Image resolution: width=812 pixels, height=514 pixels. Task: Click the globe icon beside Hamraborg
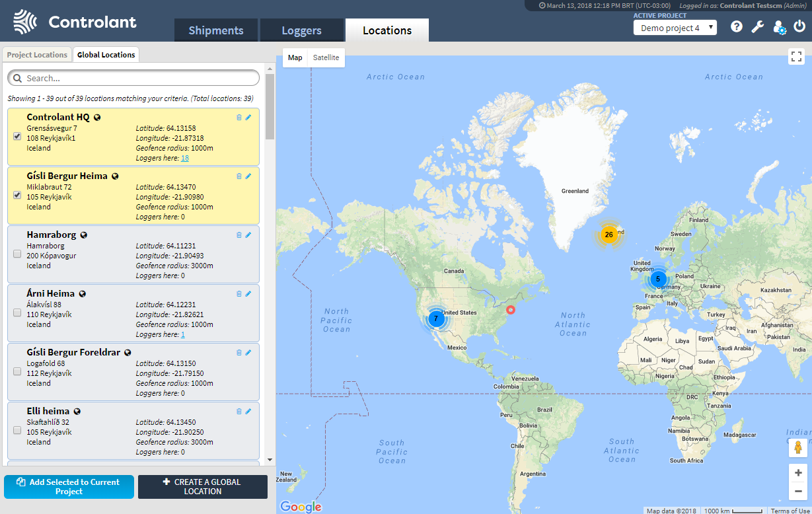coord(84,235)
